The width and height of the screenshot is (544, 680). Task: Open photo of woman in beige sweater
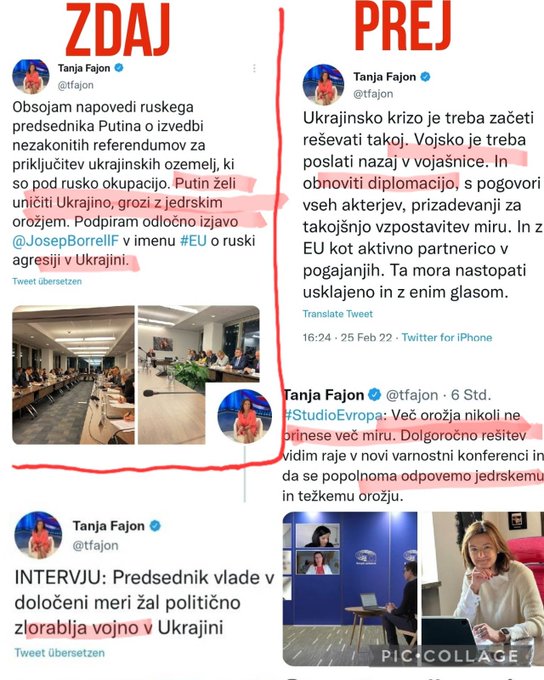[x=482, y=588]
